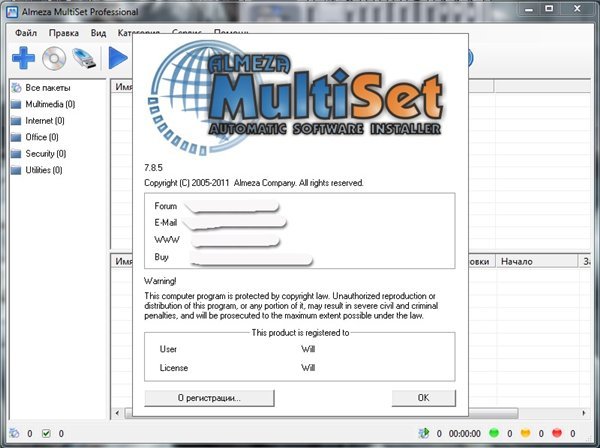Click the horizontal scrollbar right arrow
Viewport: 600px width, 448px height.
(584, 413)
